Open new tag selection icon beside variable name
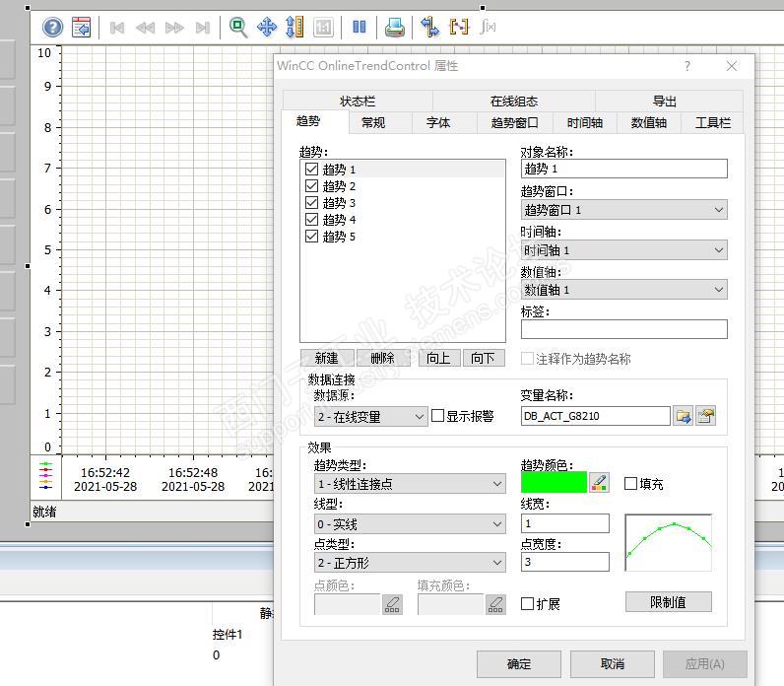The width and height of the screenshot is (784, 686). [x=705, y=416]
